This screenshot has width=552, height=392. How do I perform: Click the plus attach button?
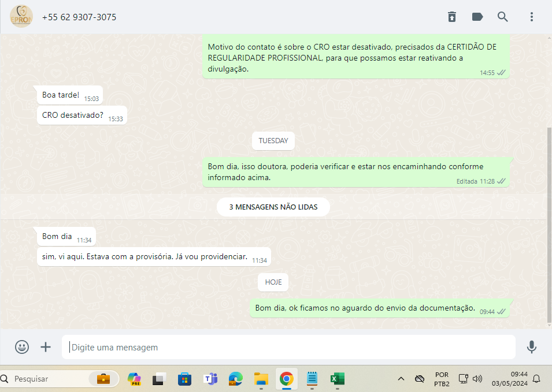[46, 347]
